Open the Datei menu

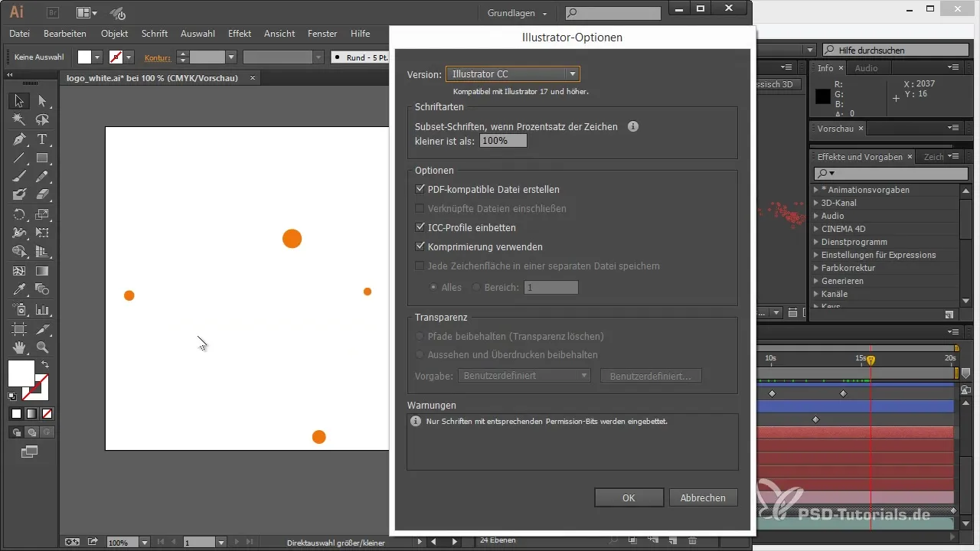[x=19, y=34]
